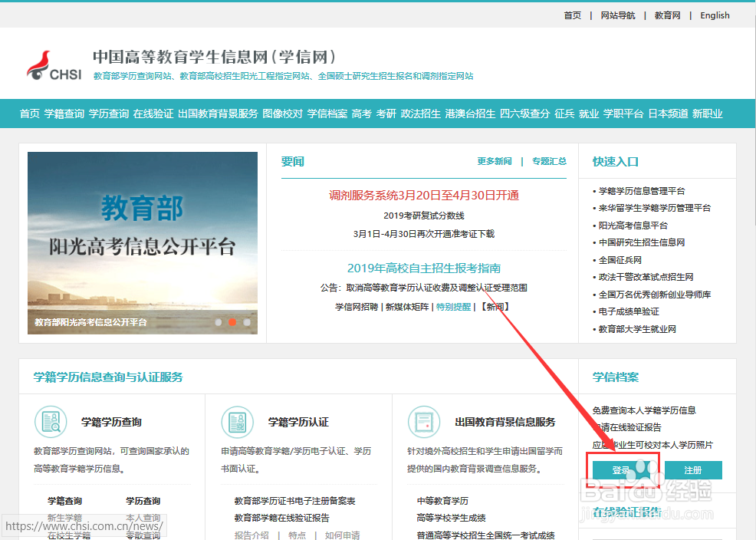The height and width of the screenshot is (540, 756).
Task: Click the CHSI logo icon
Action: click(54, 66)
